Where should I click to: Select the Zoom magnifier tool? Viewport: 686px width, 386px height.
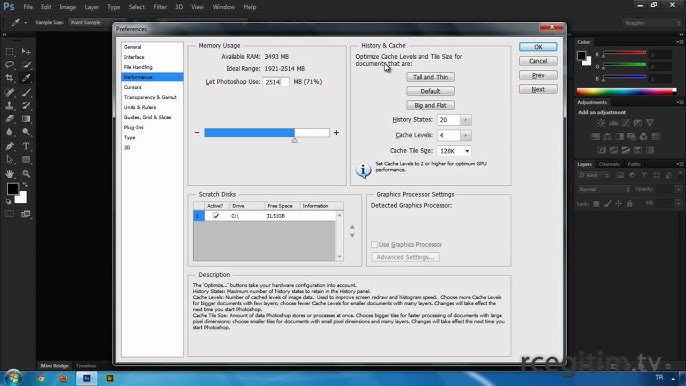[26, 174]
